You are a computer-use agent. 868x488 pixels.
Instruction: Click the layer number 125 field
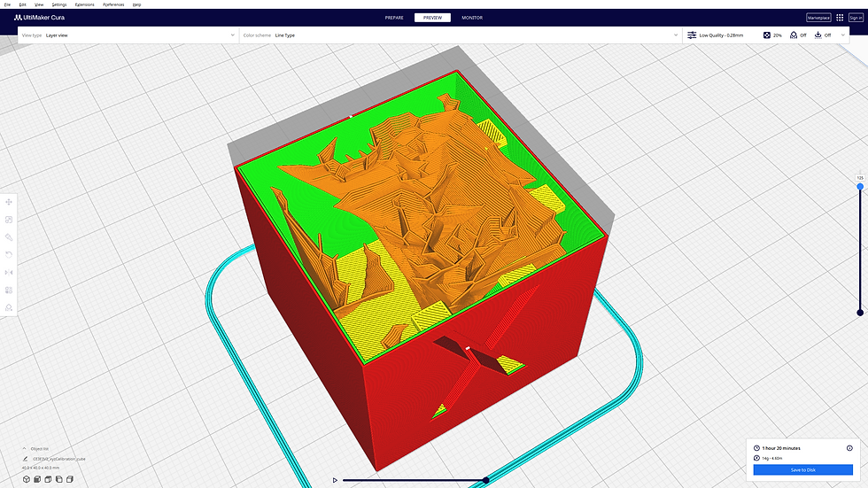pos(860,178)
